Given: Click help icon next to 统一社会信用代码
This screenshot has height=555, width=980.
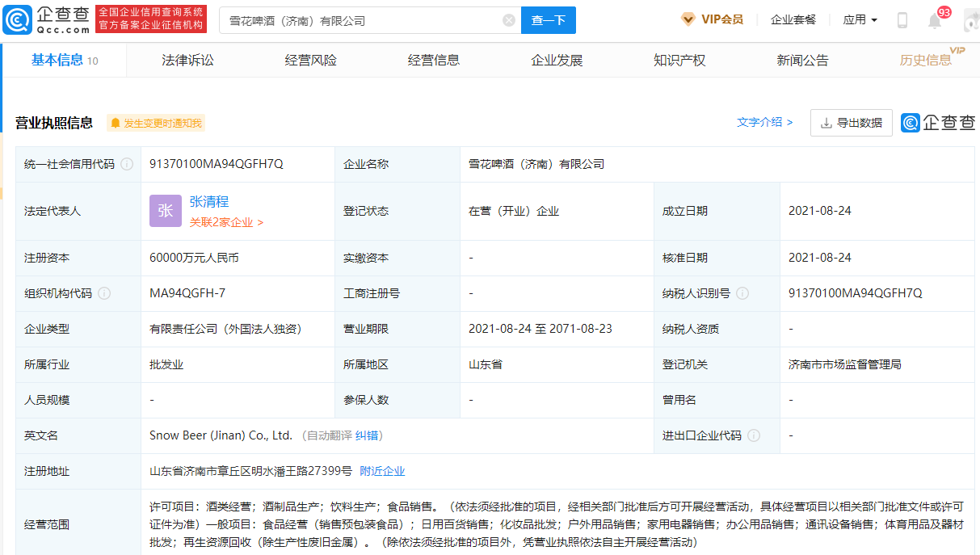Looking at the screenshot, I should point(127,164).
